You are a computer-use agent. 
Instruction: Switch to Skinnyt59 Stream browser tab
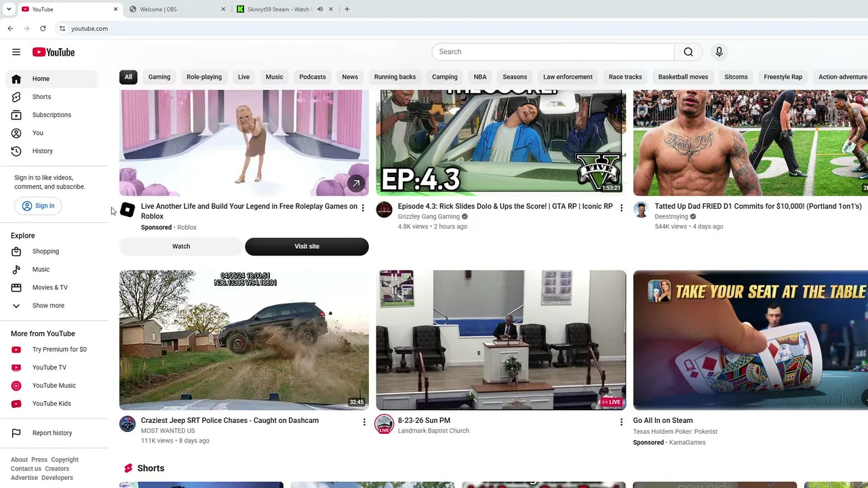pos(278,9)
